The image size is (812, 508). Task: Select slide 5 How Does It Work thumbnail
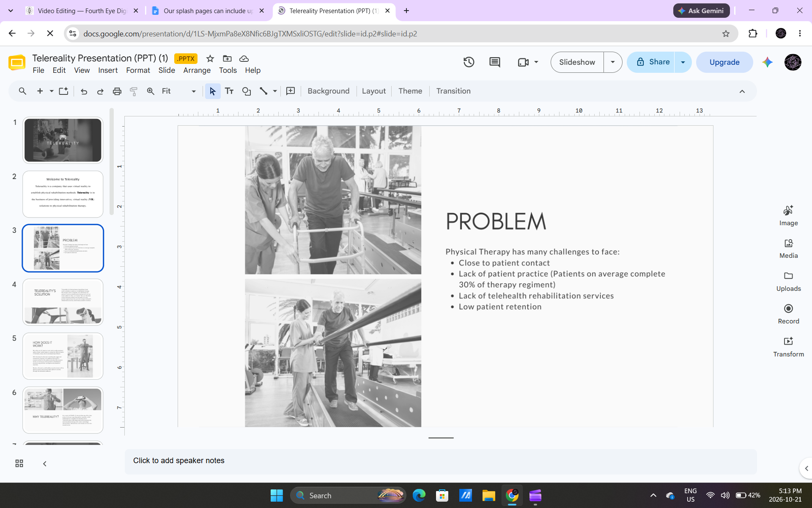coord(63,356)
